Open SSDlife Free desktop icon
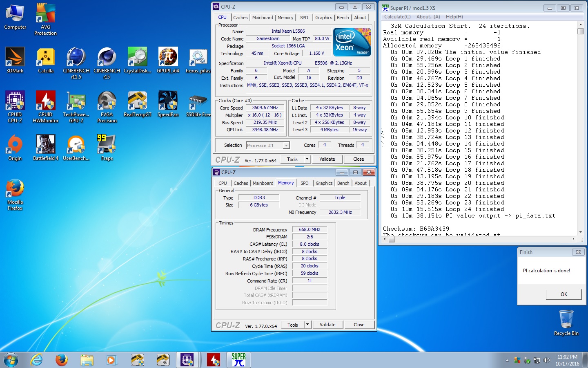This screenshot has height=368, width=588. pos(198,104)
